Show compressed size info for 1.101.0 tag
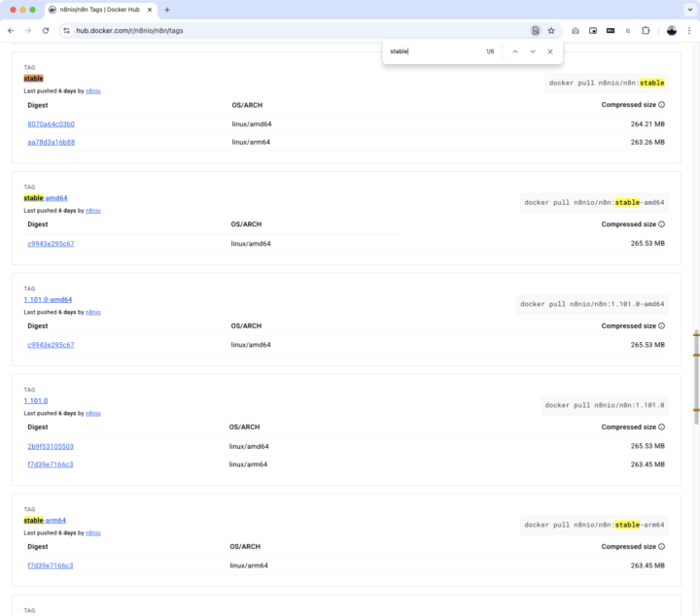 pos(662,428)
